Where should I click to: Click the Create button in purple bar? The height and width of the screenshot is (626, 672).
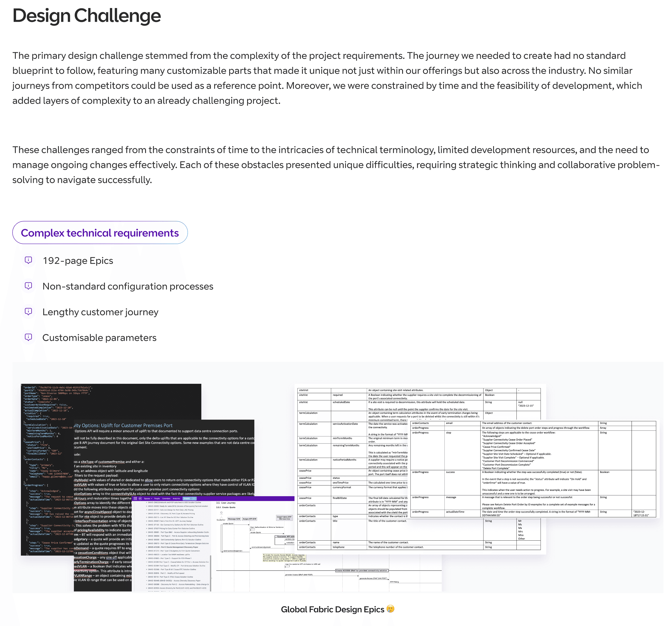[187, 498]
